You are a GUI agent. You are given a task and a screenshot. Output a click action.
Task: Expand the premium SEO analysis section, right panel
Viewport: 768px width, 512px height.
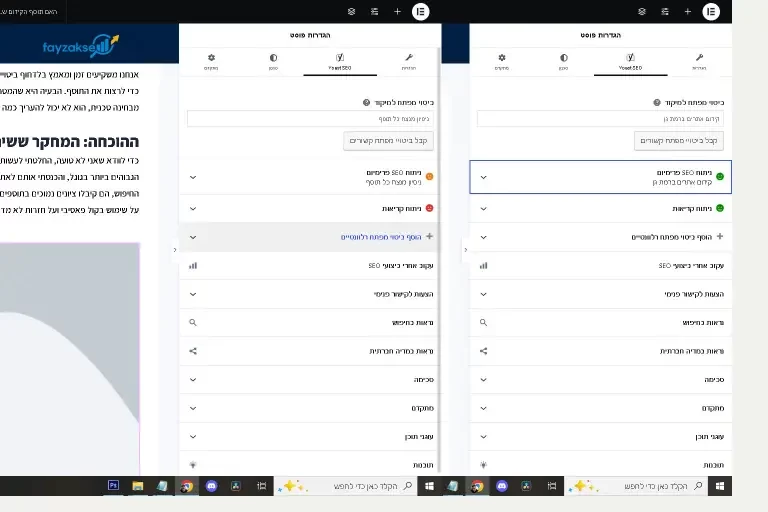(600, 177)
